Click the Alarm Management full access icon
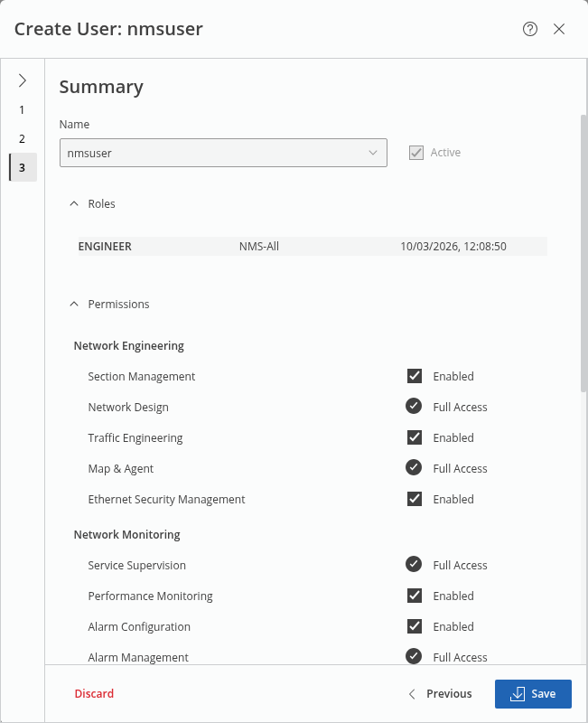 (x=415, y=657)
